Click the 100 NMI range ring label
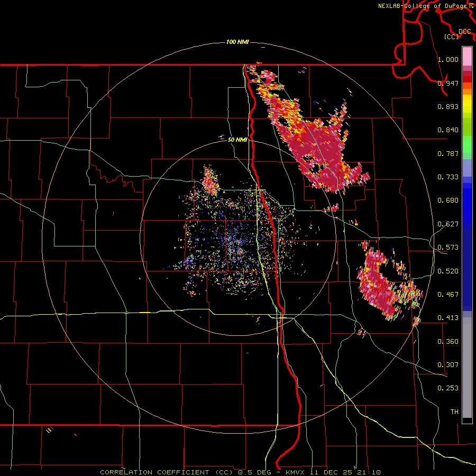Image resolution: width=476 pixels, height=476 pixels. 237,42
